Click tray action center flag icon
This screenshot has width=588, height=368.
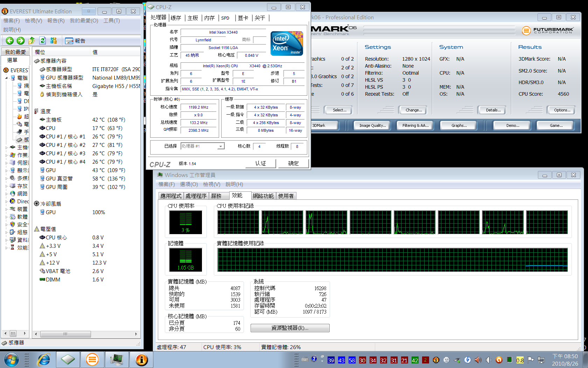(531, 360)
